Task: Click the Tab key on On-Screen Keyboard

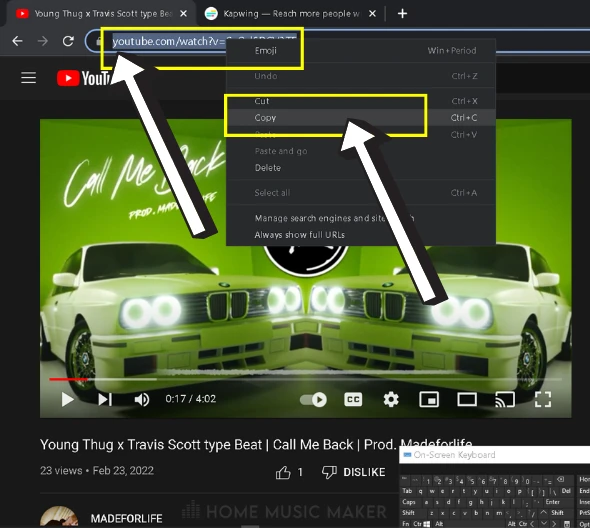Action: coord(407,491)
